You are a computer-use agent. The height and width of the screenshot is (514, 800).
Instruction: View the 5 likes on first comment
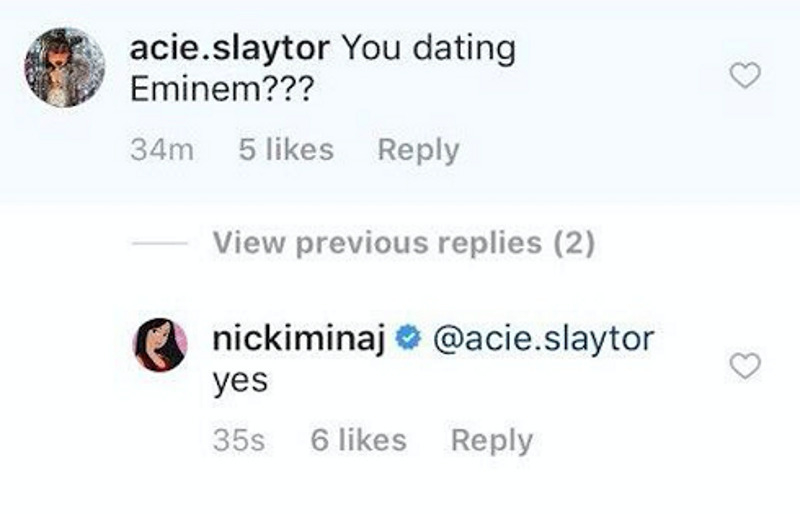pos(286,150)
